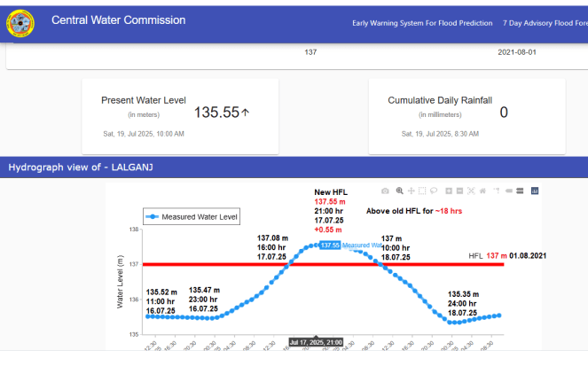Toggle Measured Water Level legend series
This screenshot has height=366, width=588.
pos(192,216)
